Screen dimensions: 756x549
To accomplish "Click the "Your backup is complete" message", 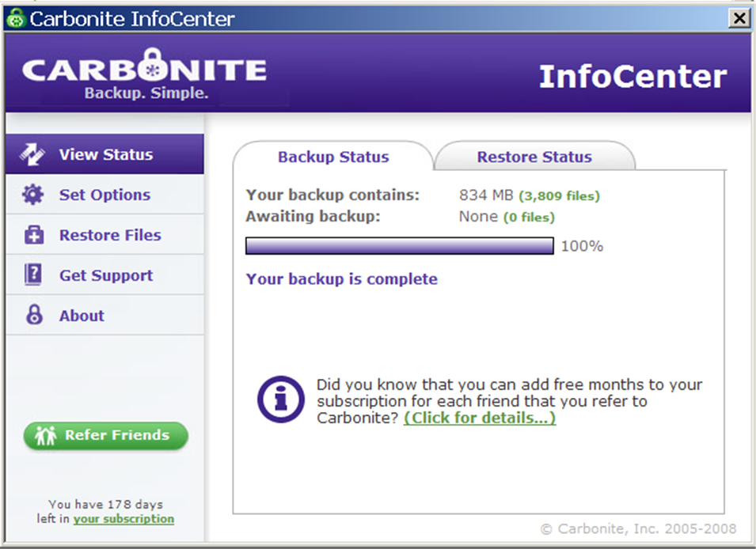I will [x=341, y=279].
